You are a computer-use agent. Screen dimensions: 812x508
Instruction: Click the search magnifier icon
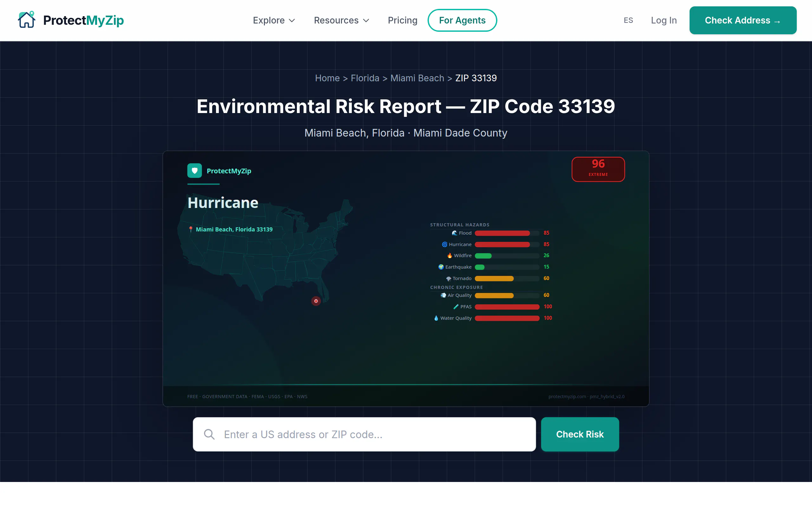click(209, 434)
